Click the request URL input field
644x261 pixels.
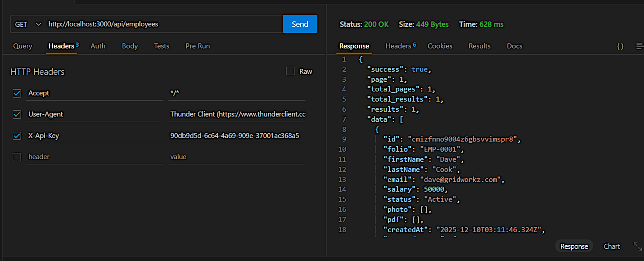pyautogui.click(x=164, y=24)
